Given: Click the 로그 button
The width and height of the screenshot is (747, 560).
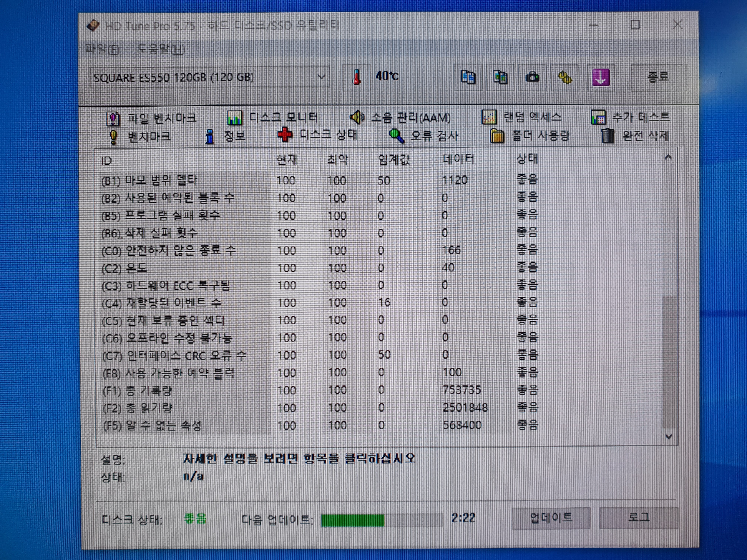Looking at the screenshot, I should pos(639,518).
